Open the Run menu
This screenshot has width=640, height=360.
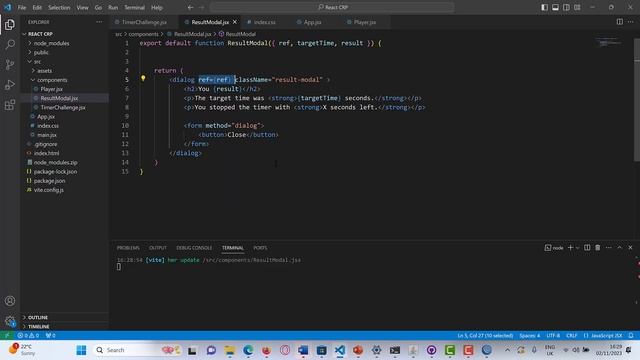113,7
